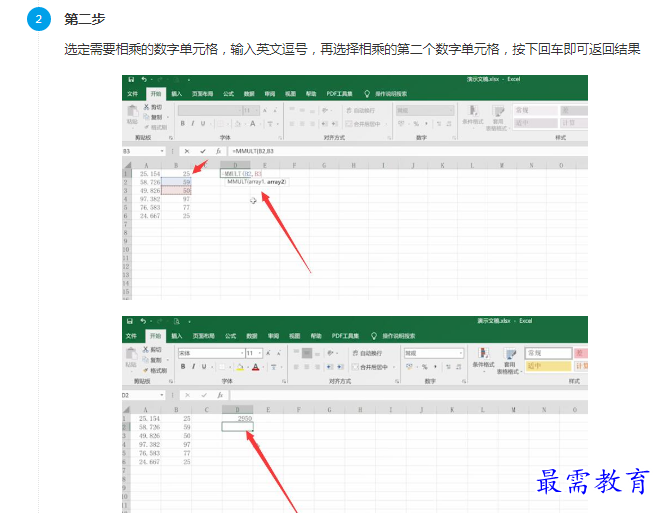
Task: Click Select All corner in lower Excel grid
Action: 127,409
